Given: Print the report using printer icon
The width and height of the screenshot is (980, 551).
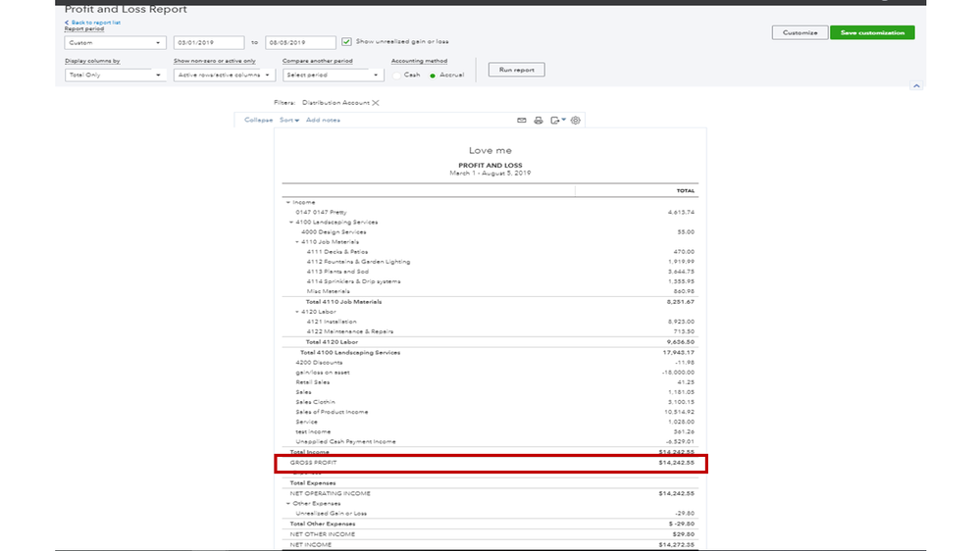Looking at the screenshot, I should click(539, 121).
